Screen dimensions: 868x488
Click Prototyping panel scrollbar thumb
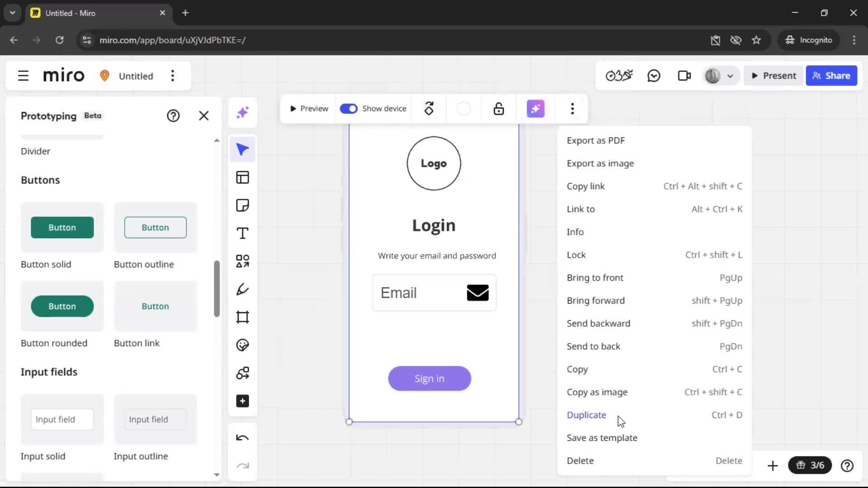click(217, 289)
